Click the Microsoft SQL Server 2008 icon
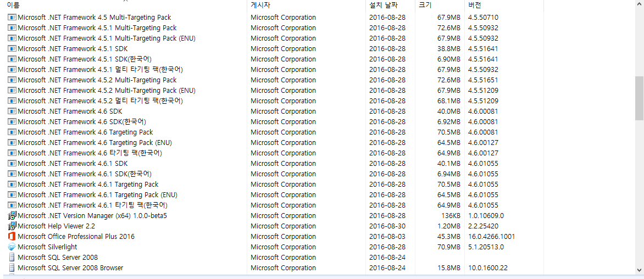 coord(12,258)
